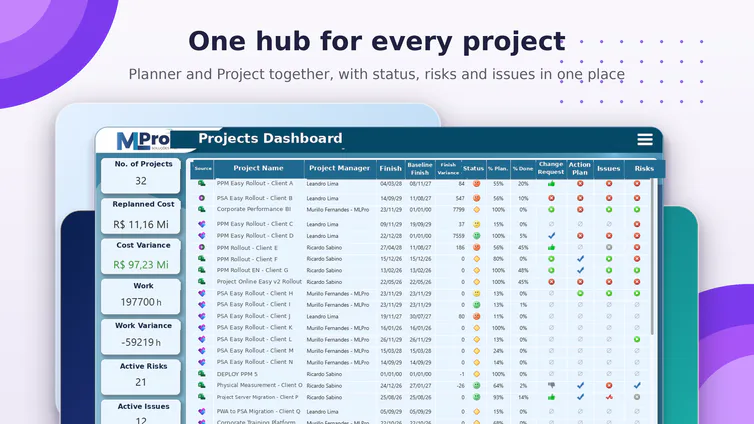Click blue checkmark risks for Physical Measurement - Client O

click(637, 386)
